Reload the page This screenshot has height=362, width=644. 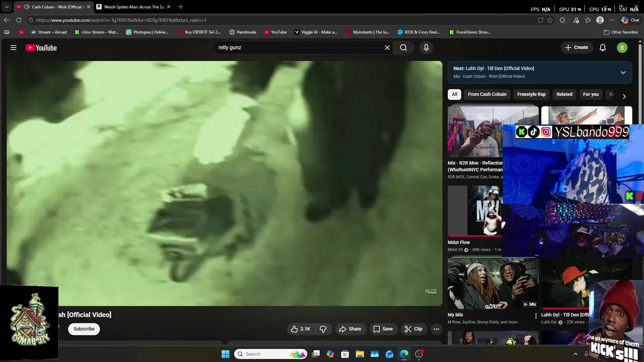coord(19,20)
